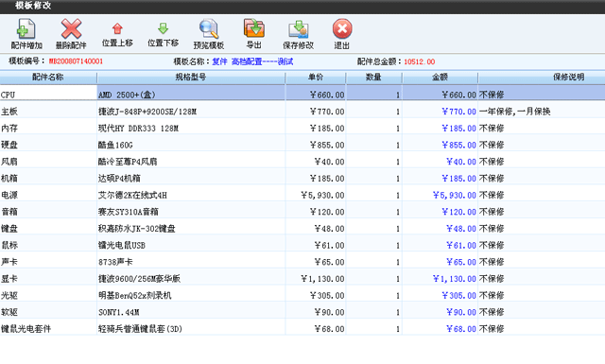
Task: Sort by 配件名称 column header
Action: [x=48, y=78]
